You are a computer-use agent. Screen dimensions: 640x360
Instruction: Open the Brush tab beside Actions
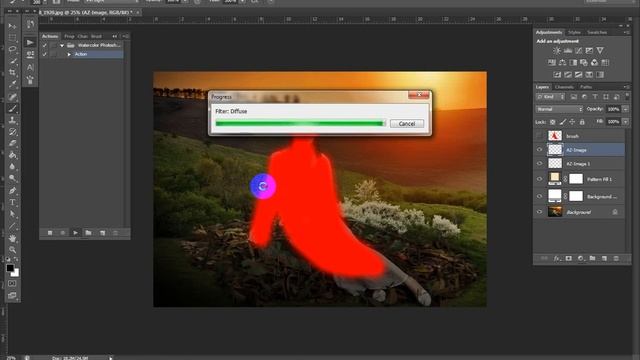pyautogui.click(x=96, y=36)
